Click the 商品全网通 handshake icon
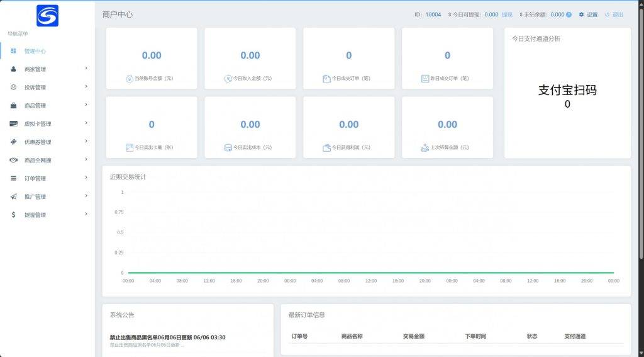Viewport: 644px width, 357px height. [13, 161]
